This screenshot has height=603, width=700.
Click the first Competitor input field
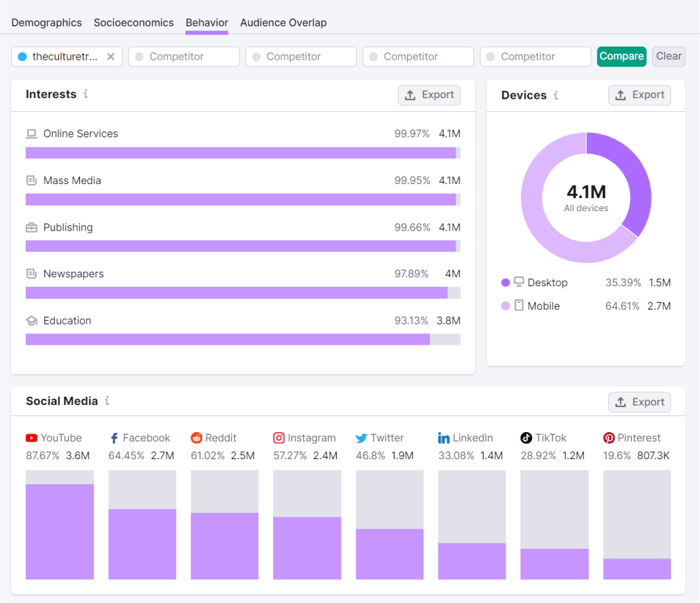pyautogui.click(x=183, y=56)
